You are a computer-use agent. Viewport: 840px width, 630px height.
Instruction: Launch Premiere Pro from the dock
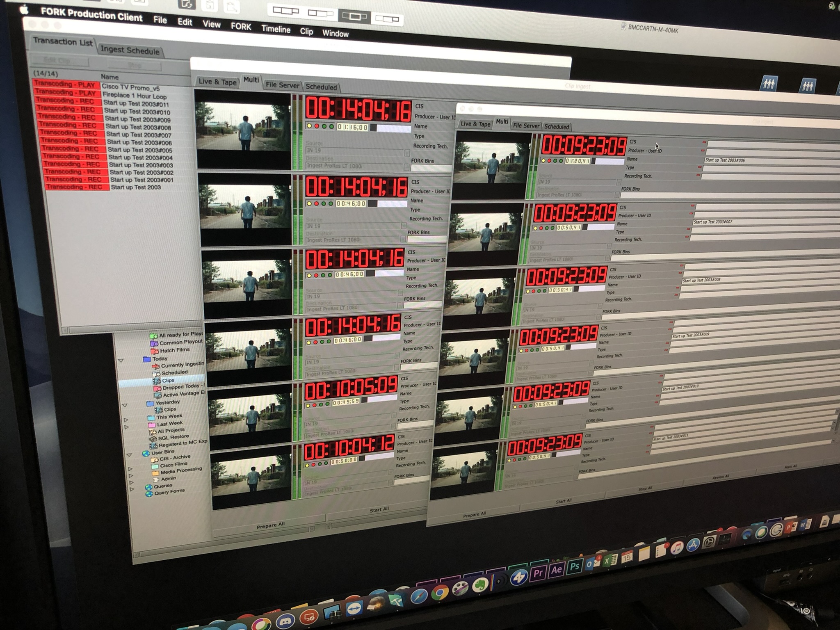[x=538, y=573]
